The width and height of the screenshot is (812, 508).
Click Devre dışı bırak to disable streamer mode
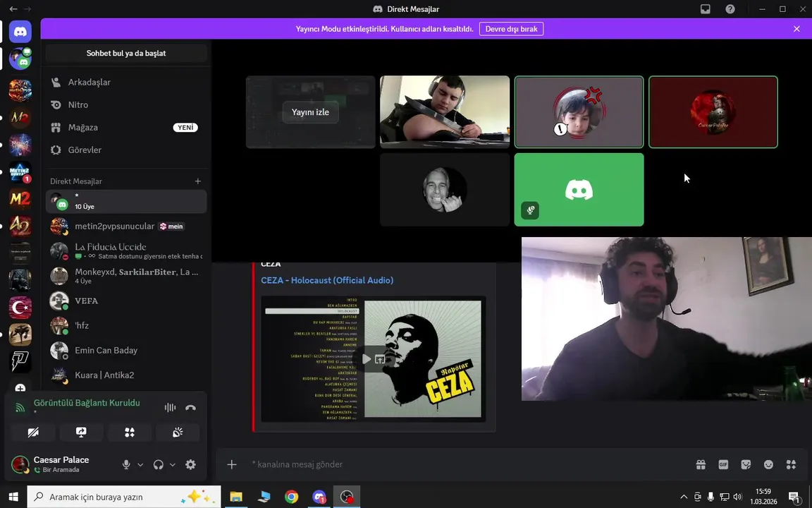[x=511, y=29]
